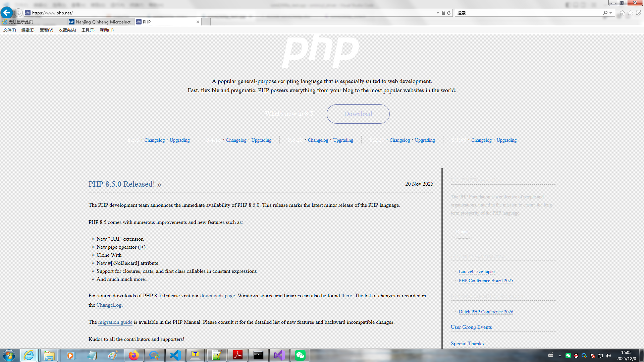Open Favorites star icon
644x362 pixels.
pos(630,13)
